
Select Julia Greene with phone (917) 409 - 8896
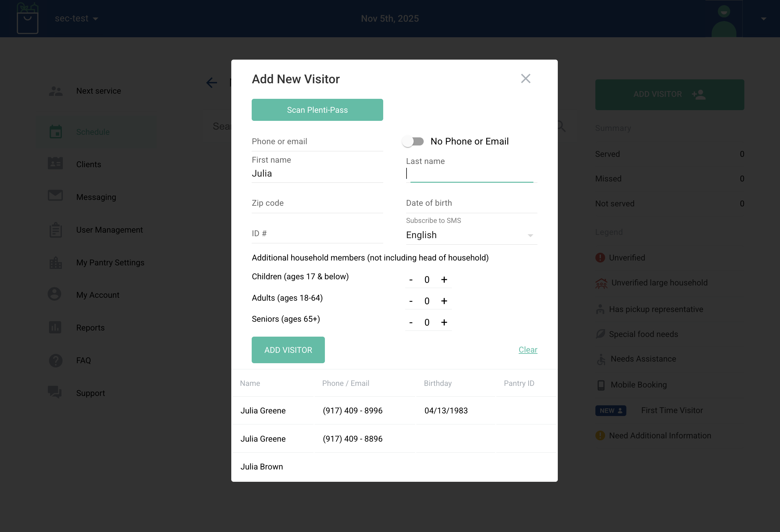[x=394, y=439]
